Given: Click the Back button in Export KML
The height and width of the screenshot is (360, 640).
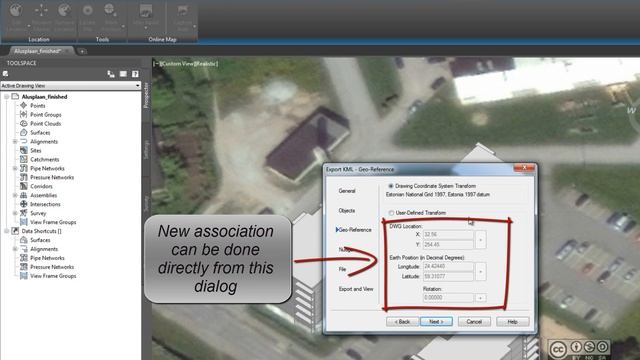Looking at the screenshot, I should [x=402, y=322].
